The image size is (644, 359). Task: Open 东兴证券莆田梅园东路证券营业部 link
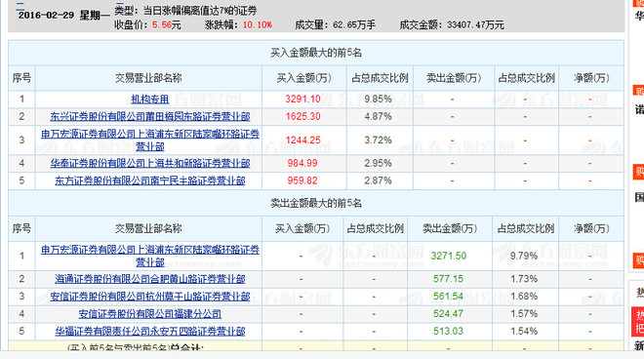150,117
